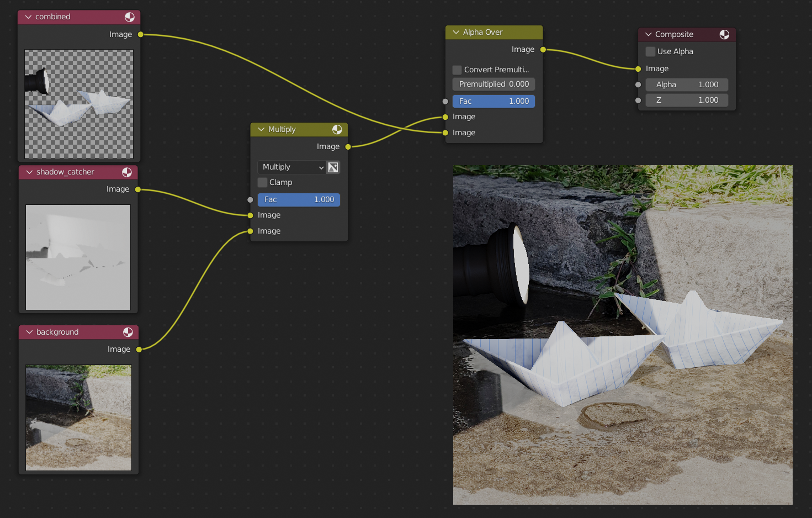Enable Clamp on the Multiply node
The height and width of the screenshot is (518, 812).
tap(262, 182)
